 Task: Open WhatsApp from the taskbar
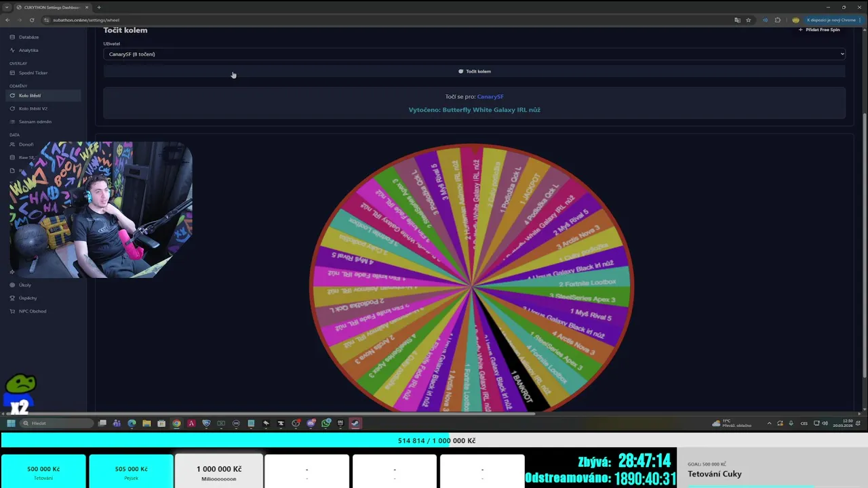325,424
